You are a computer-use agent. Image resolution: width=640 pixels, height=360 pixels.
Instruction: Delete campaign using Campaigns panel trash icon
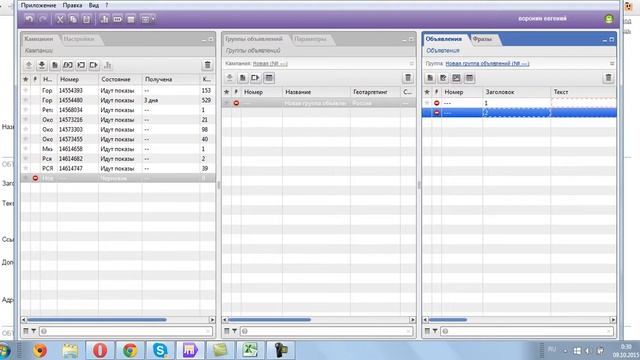point(207,65)
